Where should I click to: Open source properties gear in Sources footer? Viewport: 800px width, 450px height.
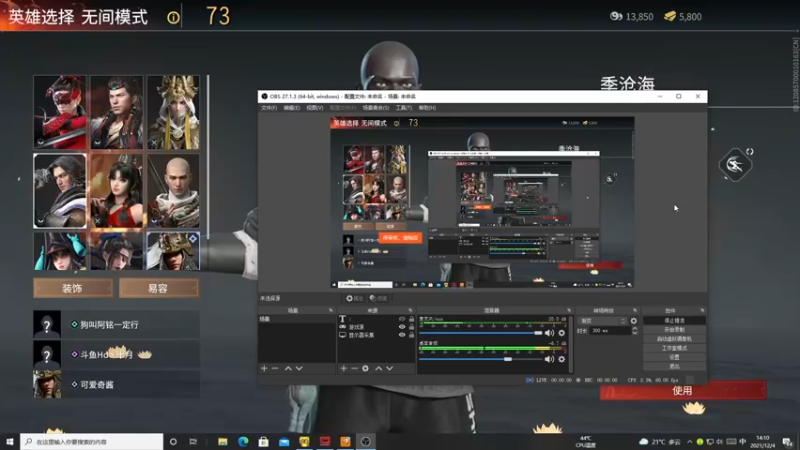point(365,368)
